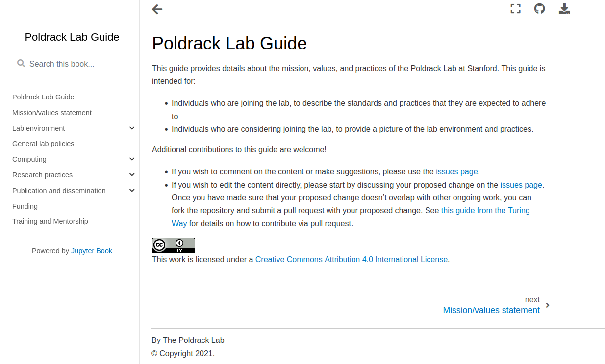Image resolution: width=605 pixels, height=364 pixels.
Task: Expand Publication and dissemination chevron
Action: [132, 191]
